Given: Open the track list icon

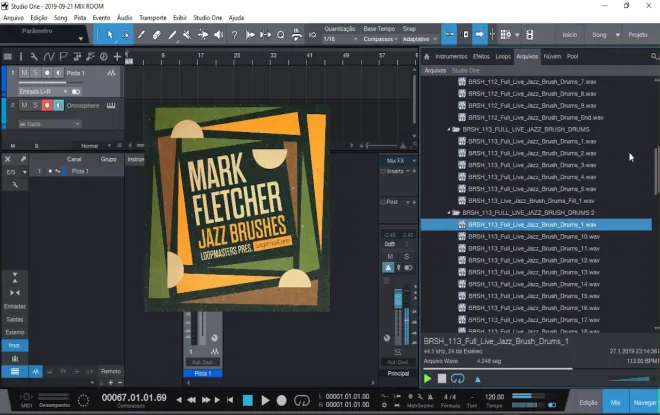Looking at the screenshot, I should click(x=8, y=56).
